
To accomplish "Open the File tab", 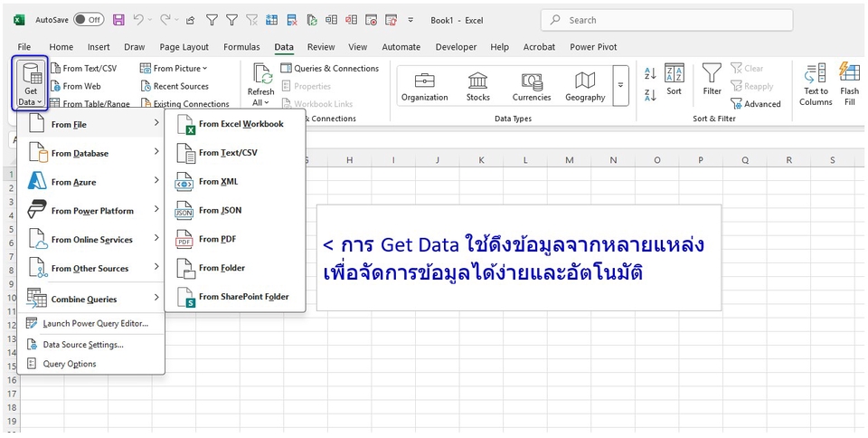I will pyautogui.click(x=24, y=47).
